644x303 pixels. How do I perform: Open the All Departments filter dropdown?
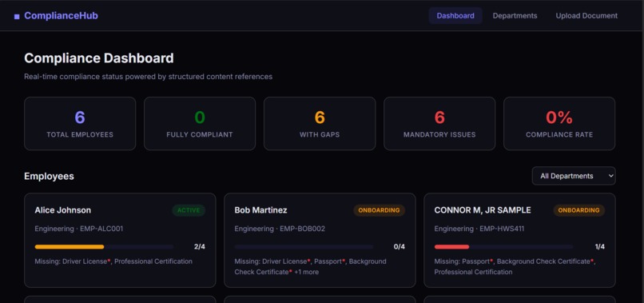(x=574, y=176)
